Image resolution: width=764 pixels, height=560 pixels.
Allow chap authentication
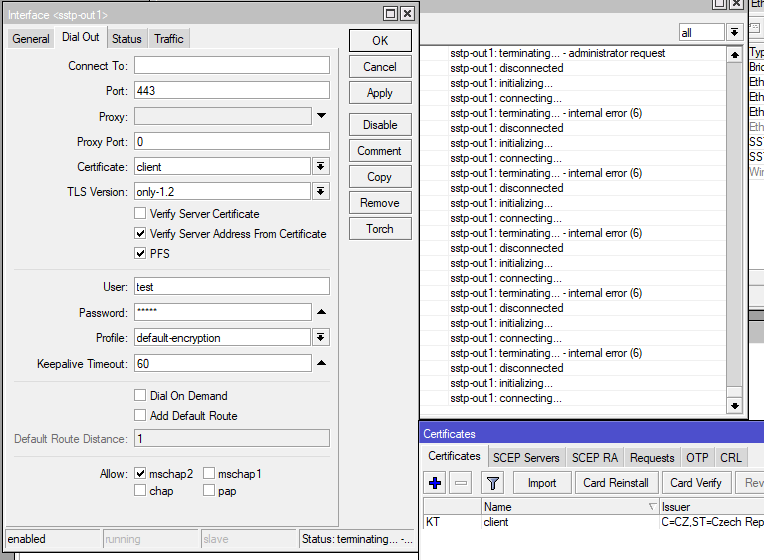point(140,490)
